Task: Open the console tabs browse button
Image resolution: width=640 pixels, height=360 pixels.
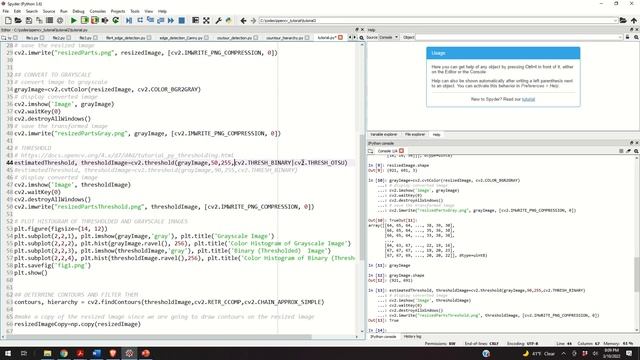Action: [x=371, y=151]
